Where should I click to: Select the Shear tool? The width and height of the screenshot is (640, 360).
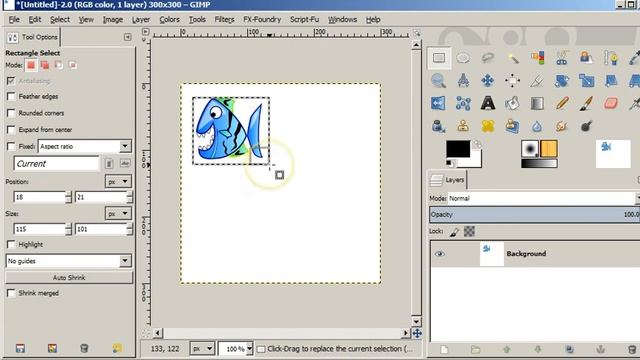(x=611, y=81)
